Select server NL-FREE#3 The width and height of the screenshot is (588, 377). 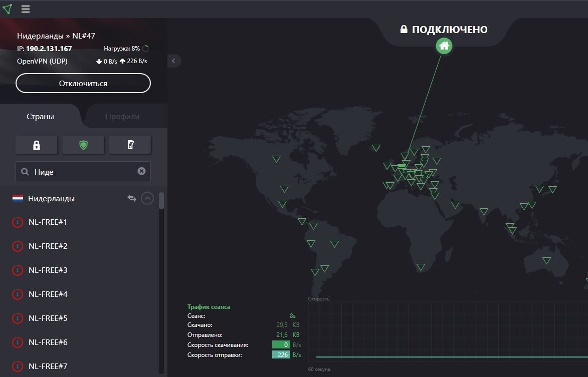48,270
